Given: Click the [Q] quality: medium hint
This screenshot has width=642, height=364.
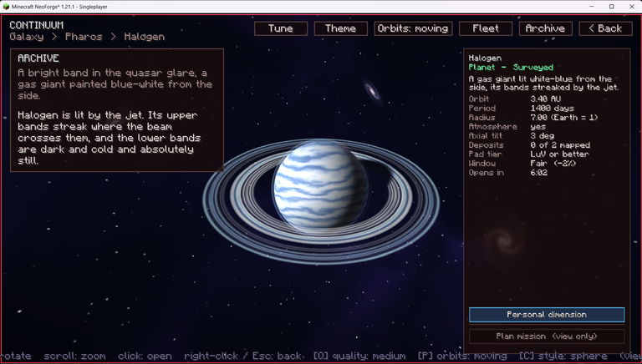Looking at the screenshot, I should (x=360, y=356).
